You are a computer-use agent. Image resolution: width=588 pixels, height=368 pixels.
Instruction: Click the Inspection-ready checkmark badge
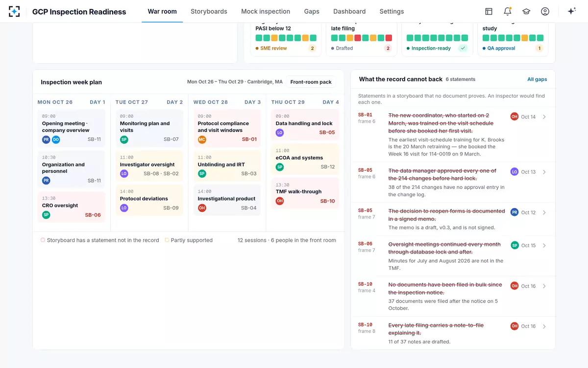(463, 48)
